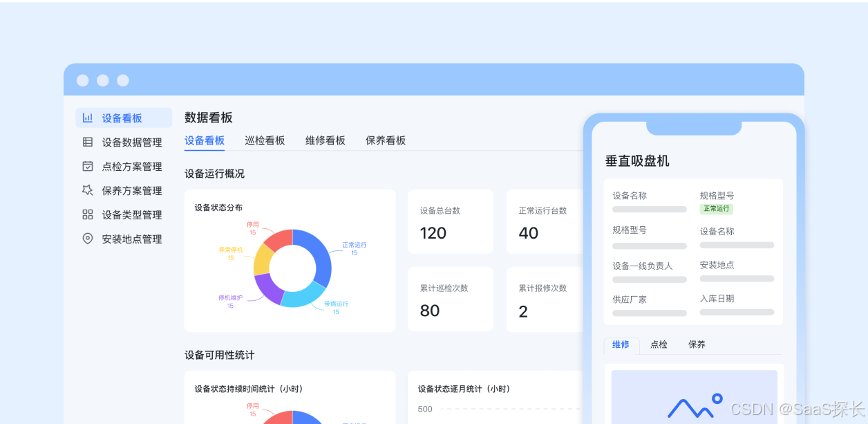Click the 累计巡检次数 card showing 80

click(451, 299)
